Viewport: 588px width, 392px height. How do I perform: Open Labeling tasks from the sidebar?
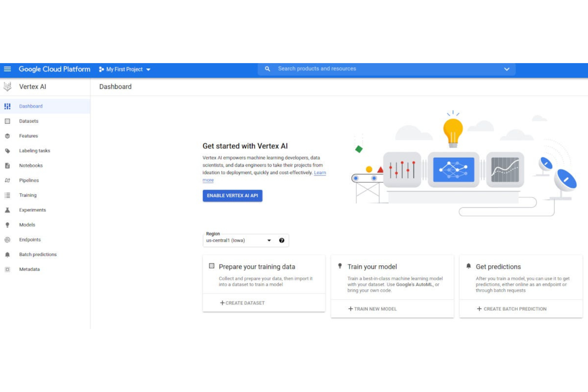pyautogui.click(x=45, y=151)
